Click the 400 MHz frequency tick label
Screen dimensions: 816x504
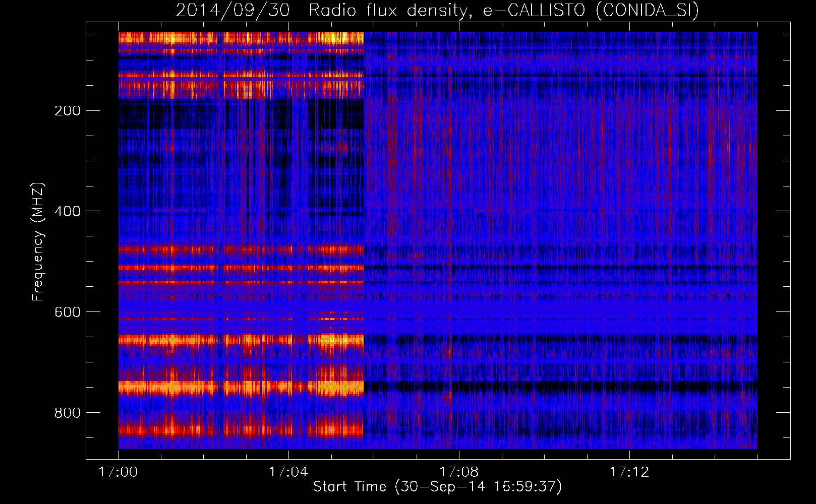pyautogui.click(x=68, y=211)
